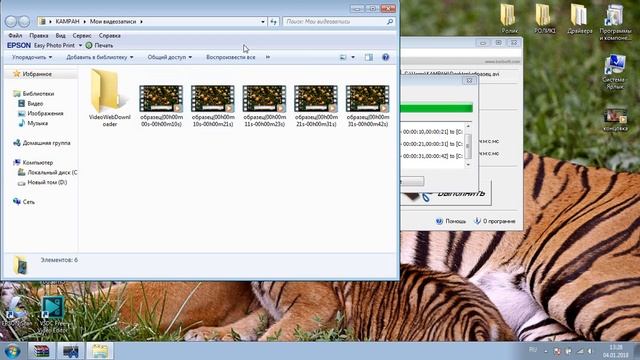Select video образец(00h00m31s-00h00m42s)
This screenshot has height=360, width=640.
point(367,105)
